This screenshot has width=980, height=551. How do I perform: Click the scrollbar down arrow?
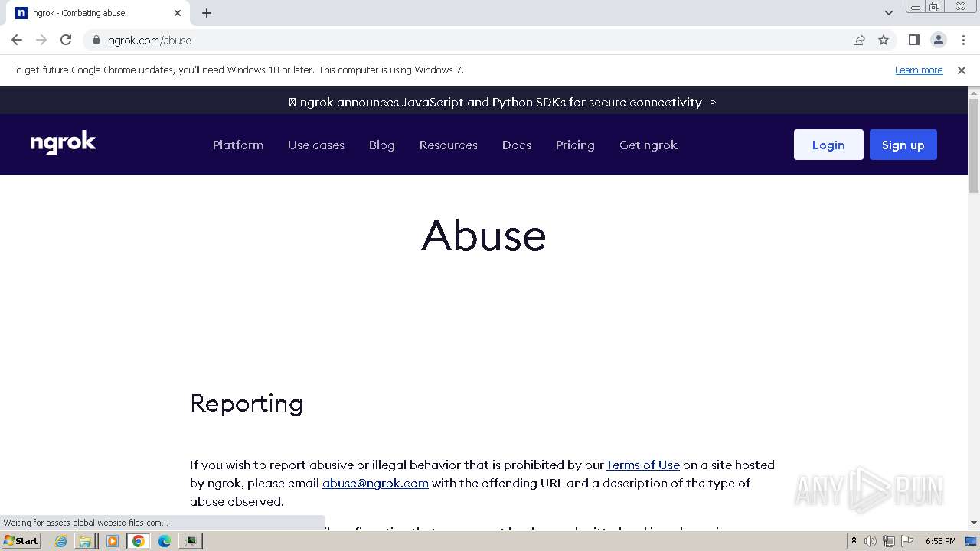pyautogui.click(x=974, y=523)
